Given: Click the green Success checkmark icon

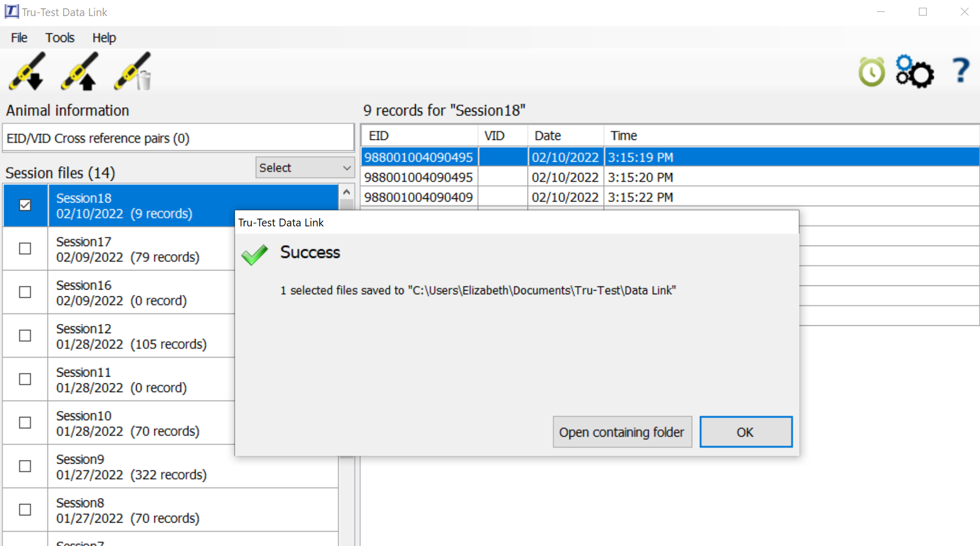Looking at the screenshot, I should click(255, 254).
